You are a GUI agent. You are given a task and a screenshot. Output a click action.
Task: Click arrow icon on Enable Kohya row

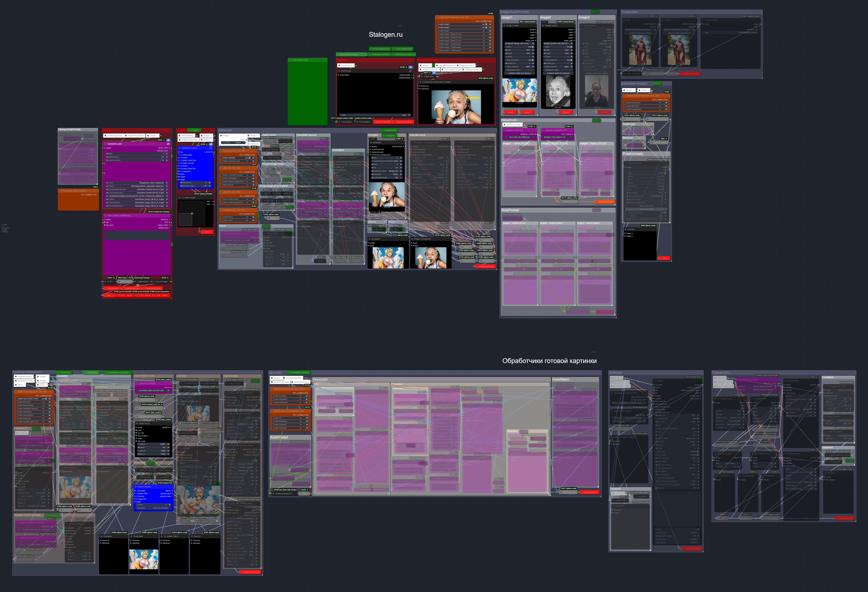click(x=253, y=217)
